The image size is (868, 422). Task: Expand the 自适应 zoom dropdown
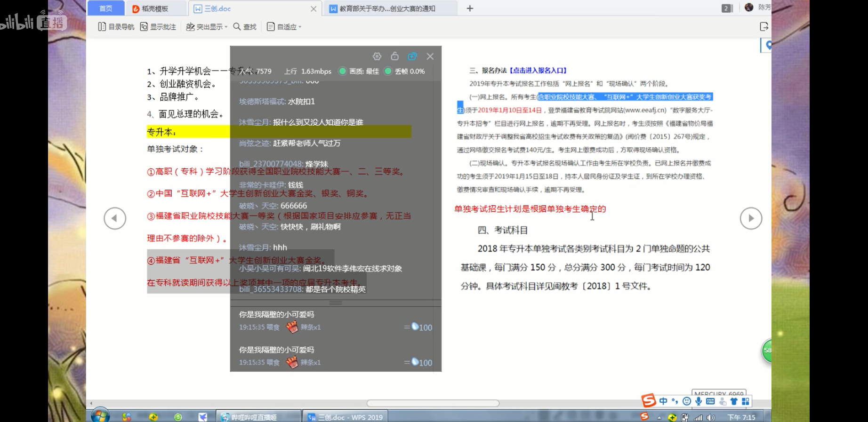(x=284, y=27)
